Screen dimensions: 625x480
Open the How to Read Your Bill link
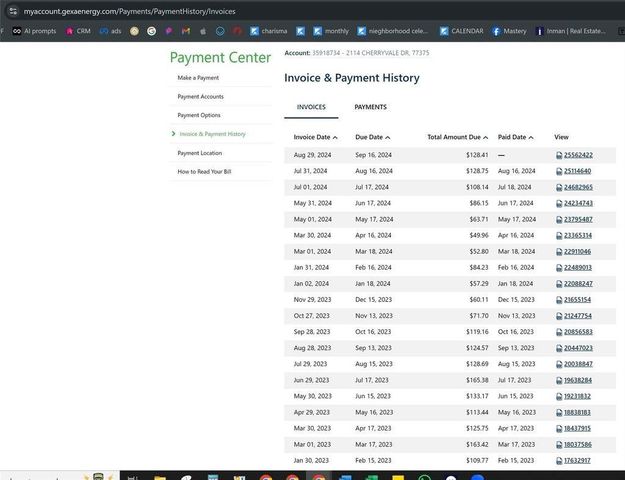pos(204,172)
